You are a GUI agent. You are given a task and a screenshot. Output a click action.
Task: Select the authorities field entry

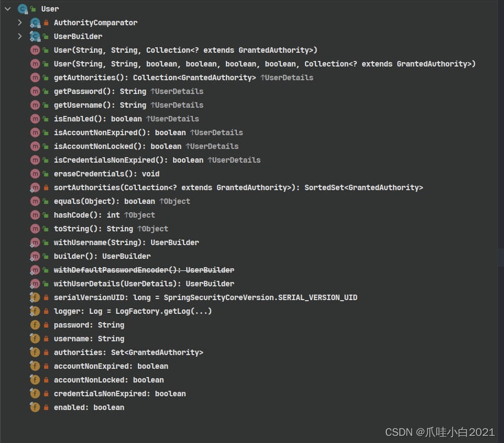pos(128,352)
